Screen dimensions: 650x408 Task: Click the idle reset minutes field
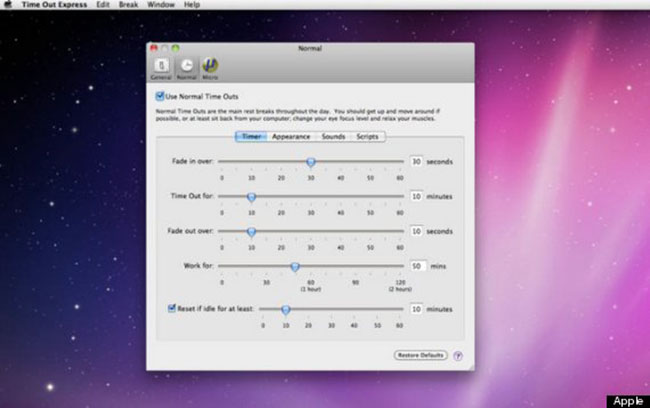pos(416,309)
